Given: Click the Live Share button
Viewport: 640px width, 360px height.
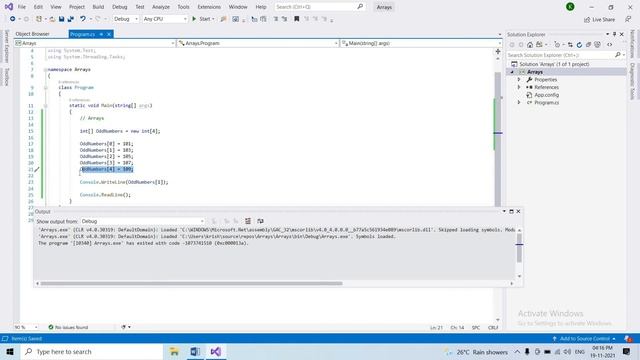Looking at the screenshot, I should point(599,20).
